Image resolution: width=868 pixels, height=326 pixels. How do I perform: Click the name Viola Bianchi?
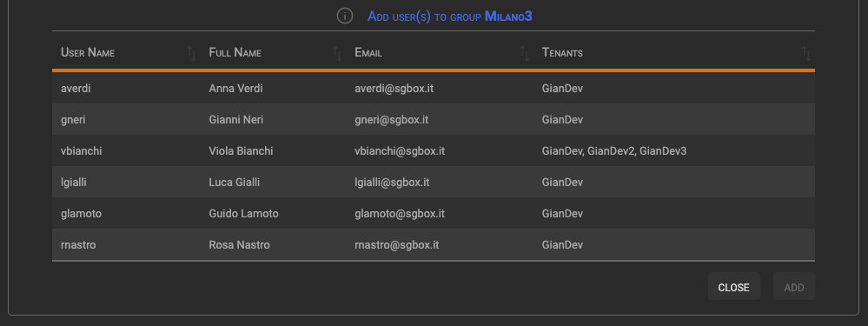(x=241, y=150)
